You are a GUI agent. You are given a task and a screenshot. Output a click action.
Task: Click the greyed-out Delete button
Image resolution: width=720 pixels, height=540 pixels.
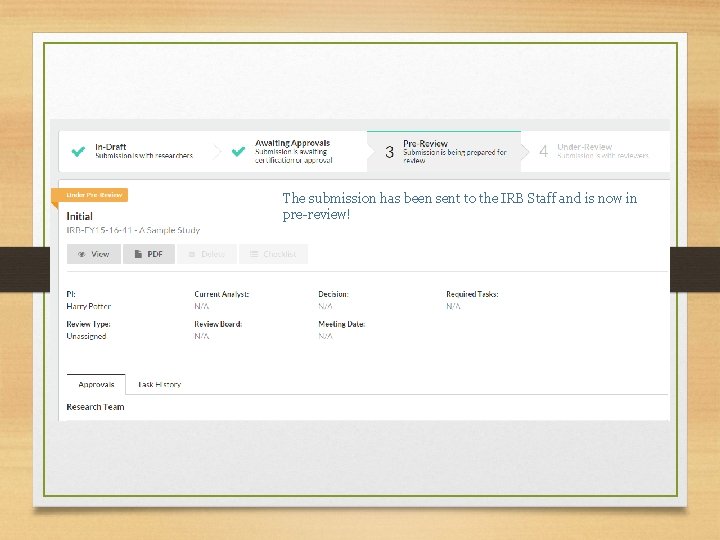point(207,254)
